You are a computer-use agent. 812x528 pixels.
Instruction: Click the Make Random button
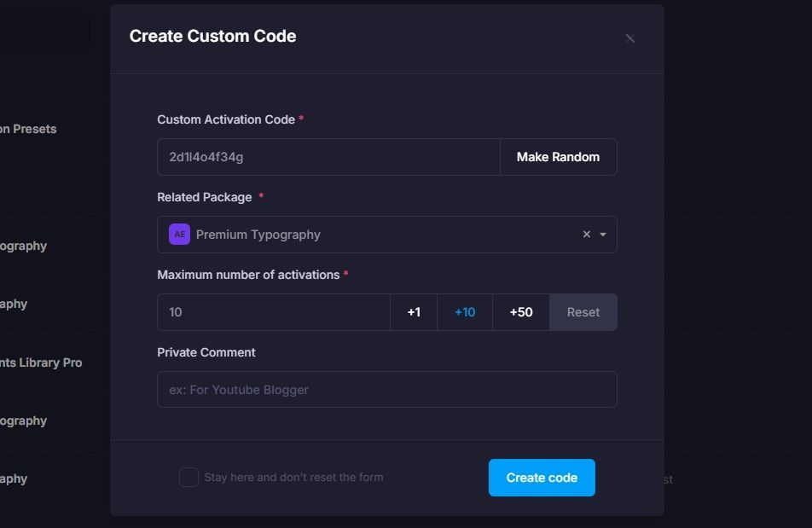(558, 156)
